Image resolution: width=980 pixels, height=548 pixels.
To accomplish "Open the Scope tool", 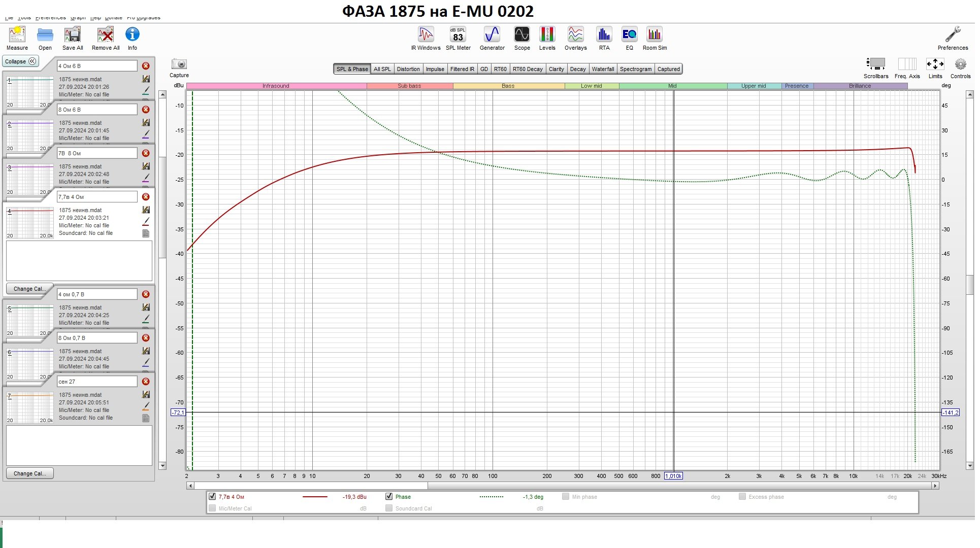I will point(521,36).
